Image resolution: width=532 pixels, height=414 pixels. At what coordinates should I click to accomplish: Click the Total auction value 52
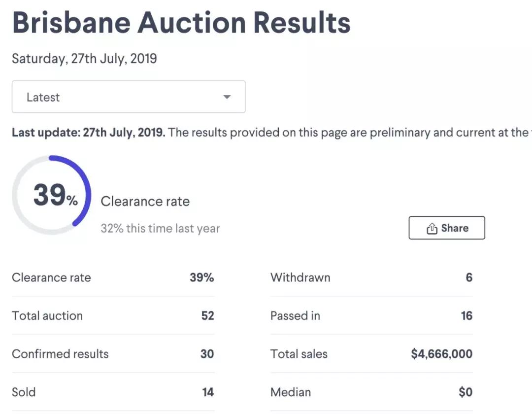click(207, 315)
